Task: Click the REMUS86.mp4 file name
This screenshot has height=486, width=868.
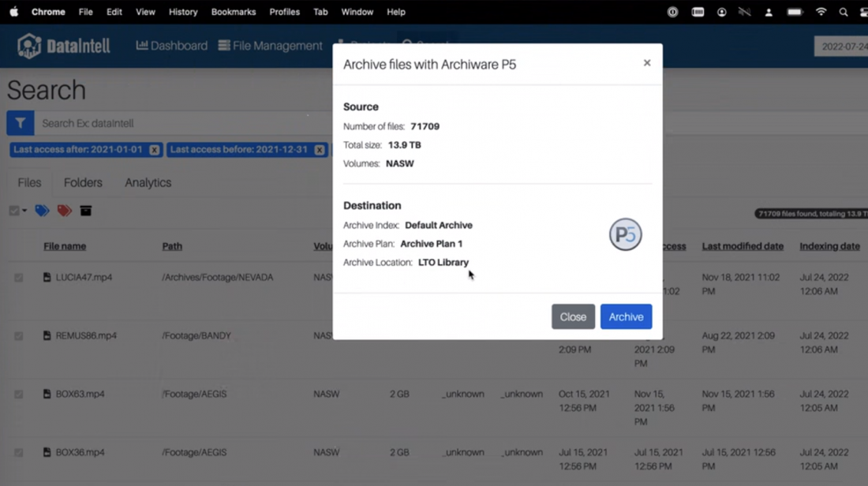Action: coord(86,335)
